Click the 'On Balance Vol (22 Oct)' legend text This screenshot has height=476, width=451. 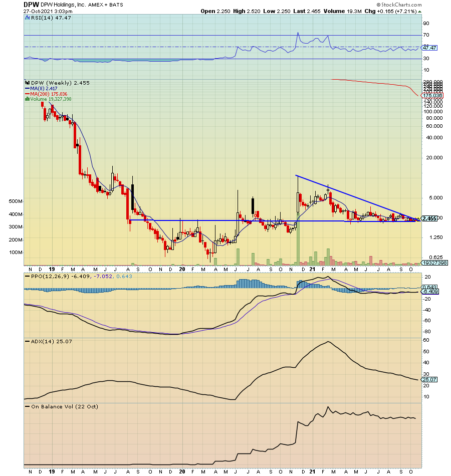64,407
